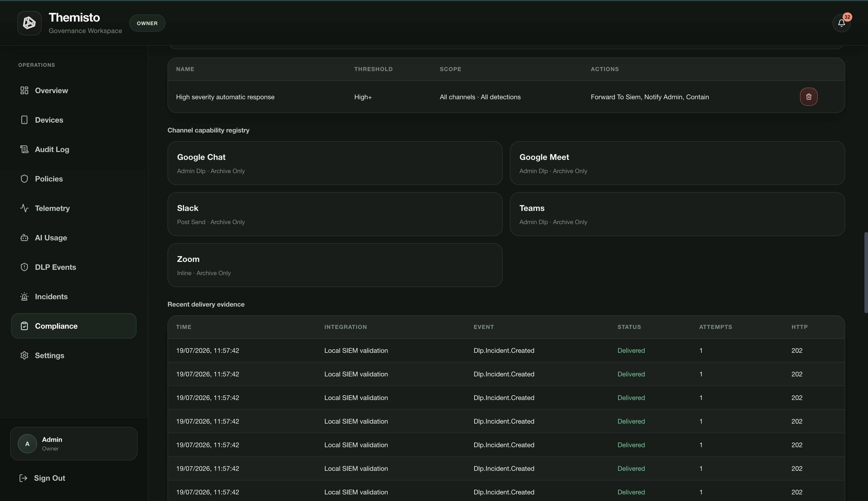Click the Themisto logo icon

click(x=29, y=23)
